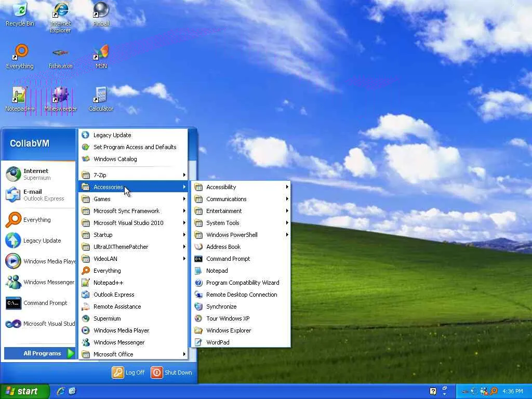Screen dimensions: 532x399
Task: Expand Microsoft Visual Studio 2010 folder
Action: click(133, 222)
